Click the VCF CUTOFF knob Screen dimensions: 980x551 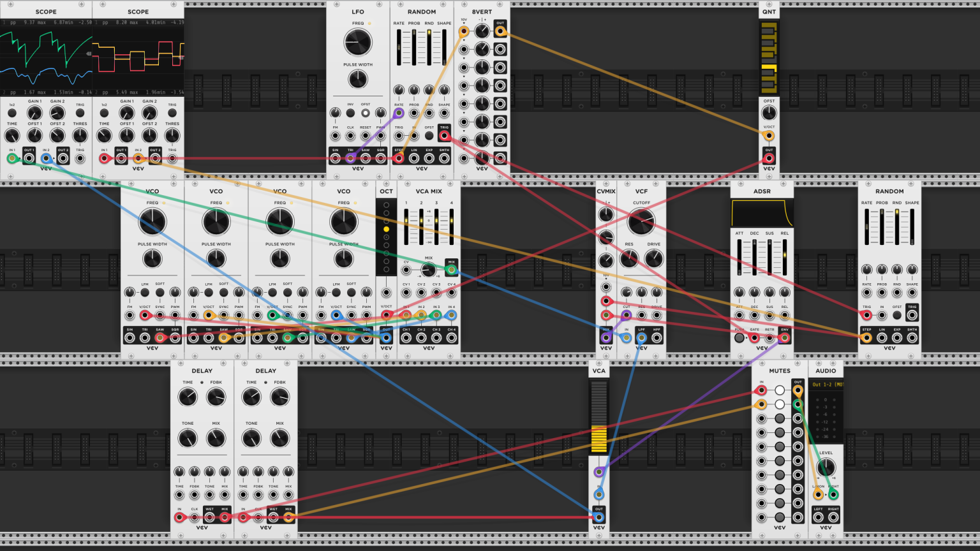click(641, 222)
